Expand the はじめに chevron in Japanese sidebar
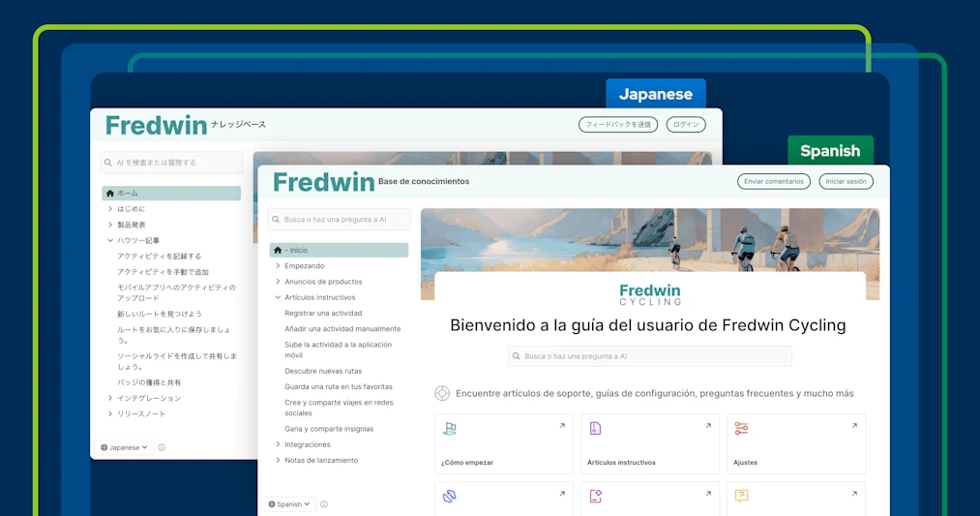 (x=110, y=209)
